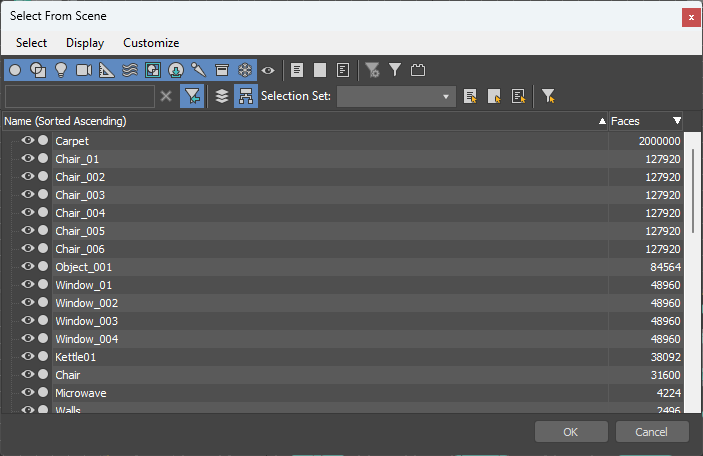Toggle the Display Lights bulb icon
The image size is (703, 456).
point(61,70)
